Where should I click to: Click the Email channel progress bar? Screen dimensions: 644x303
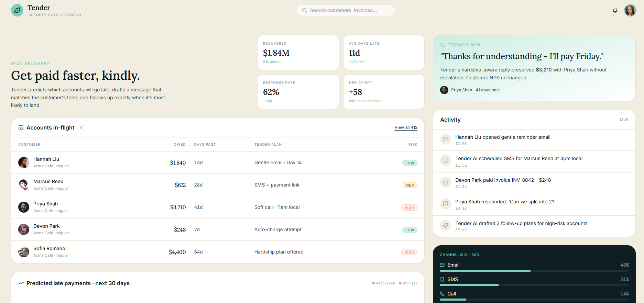point(534,271)
